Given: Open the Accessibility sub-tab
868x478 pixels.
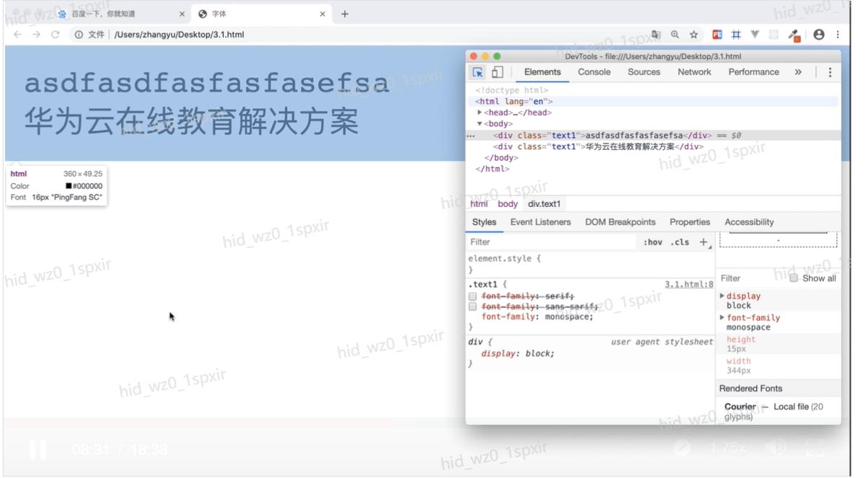Looking at the screenshot, I should point(749,222).
